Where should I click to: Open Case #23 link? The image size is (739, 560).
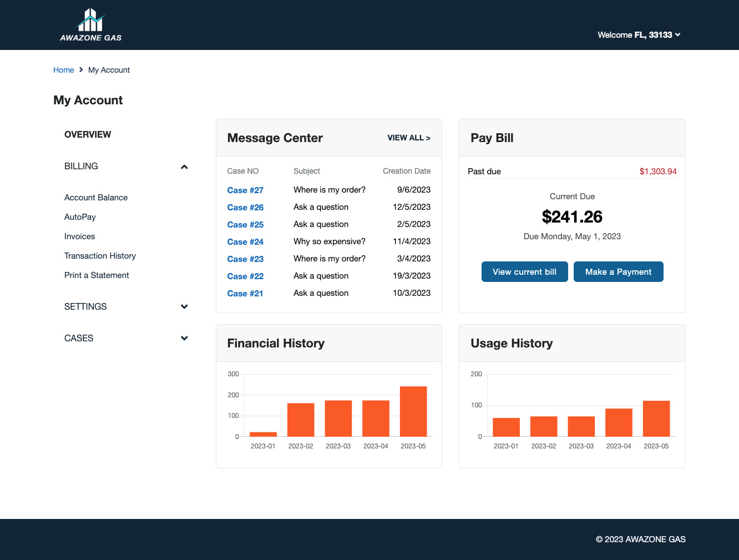pyautogui.click(x=245, y=259)
